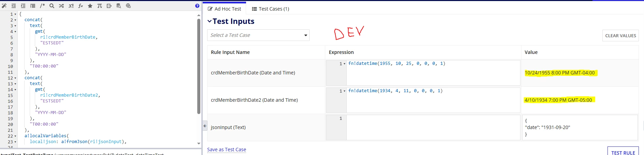Click the star toolbar icon
This screenshot has width=644, height=155.
click(90, 6)
